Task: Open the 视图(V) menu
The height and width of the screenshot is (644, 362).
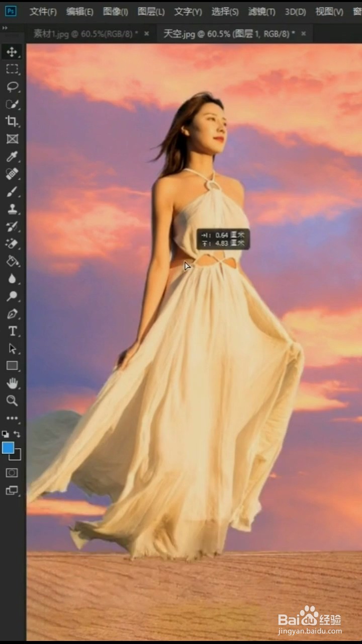Action: click(x=329, y=12)
